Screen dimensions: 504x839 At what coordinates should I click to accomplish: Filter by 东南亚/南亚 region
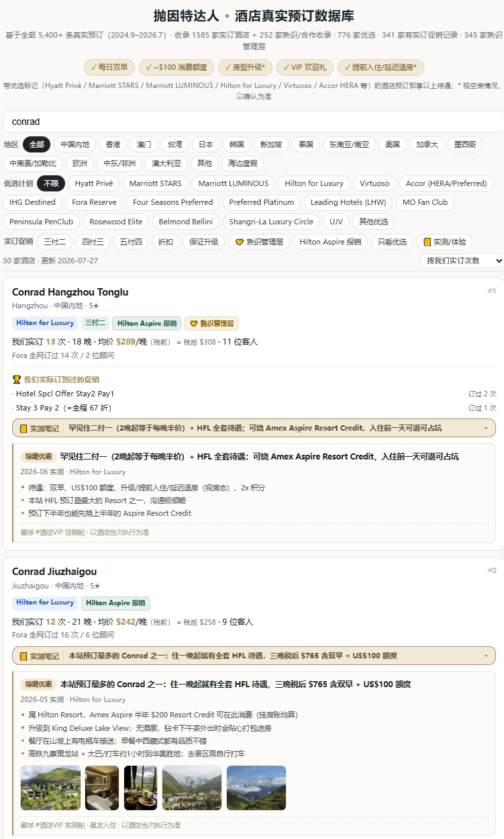point(348,144)
